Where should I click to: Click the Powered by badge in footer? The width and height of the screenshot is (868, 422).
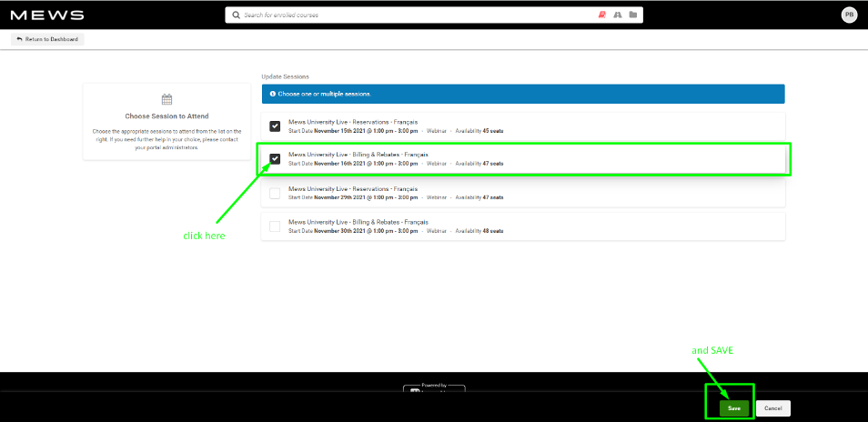[x=434, y=388]
